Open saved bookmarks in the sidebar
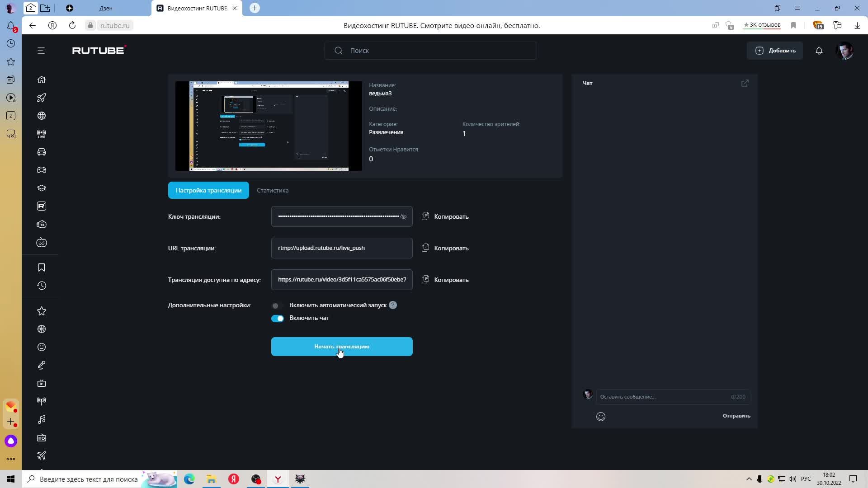The image size is (868, 488). pyautogui.click(x=42, y=267)
